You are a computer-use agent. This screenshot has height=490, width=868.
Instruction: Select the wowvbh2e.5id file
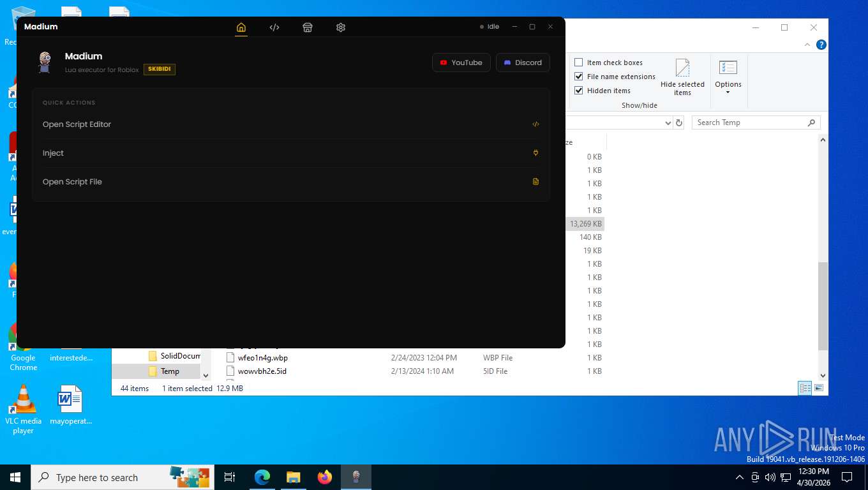point(262,371)
